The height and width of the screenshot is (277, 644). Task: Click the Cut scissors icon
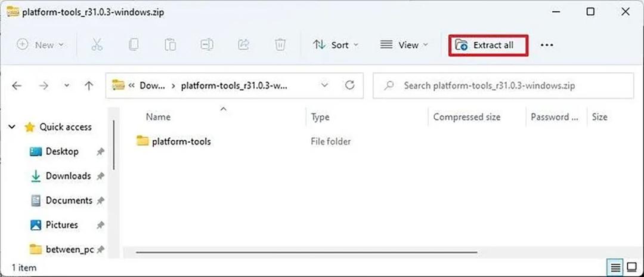97,45
